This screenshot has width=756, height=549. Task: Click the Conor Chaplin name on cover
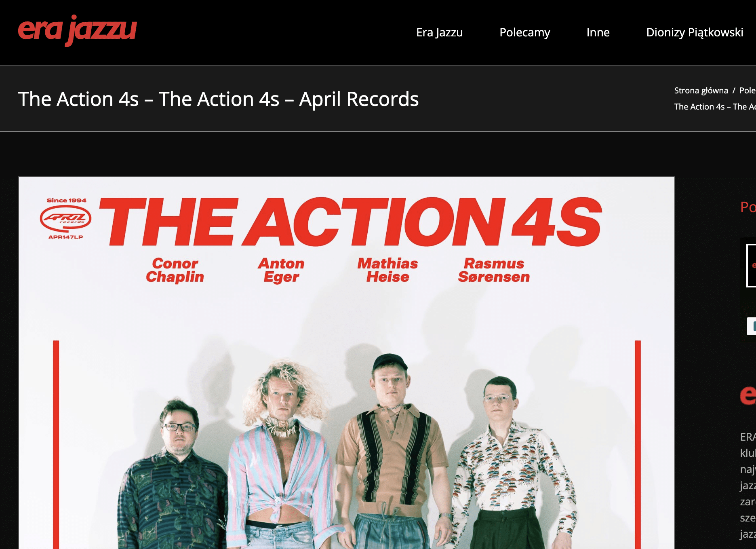coord(175,270)
